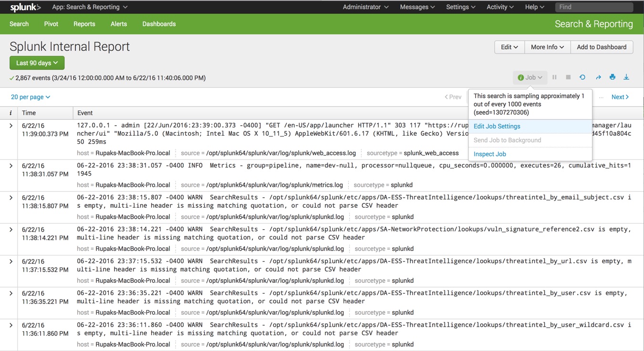Change the 20 per page setting

[31, 97]
